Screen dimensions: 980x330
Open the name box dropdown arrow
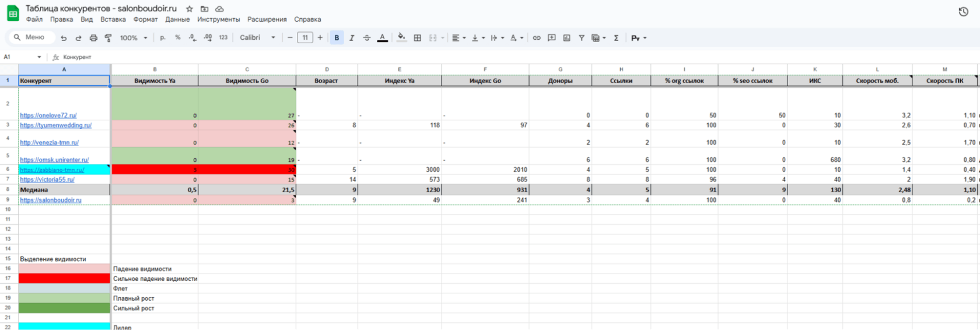[x=39, y=57]
